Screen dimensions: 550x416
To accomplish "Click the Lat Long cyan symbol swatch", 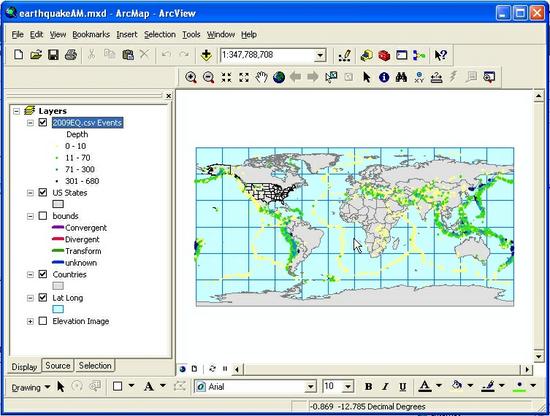I will tap(58, 309).
